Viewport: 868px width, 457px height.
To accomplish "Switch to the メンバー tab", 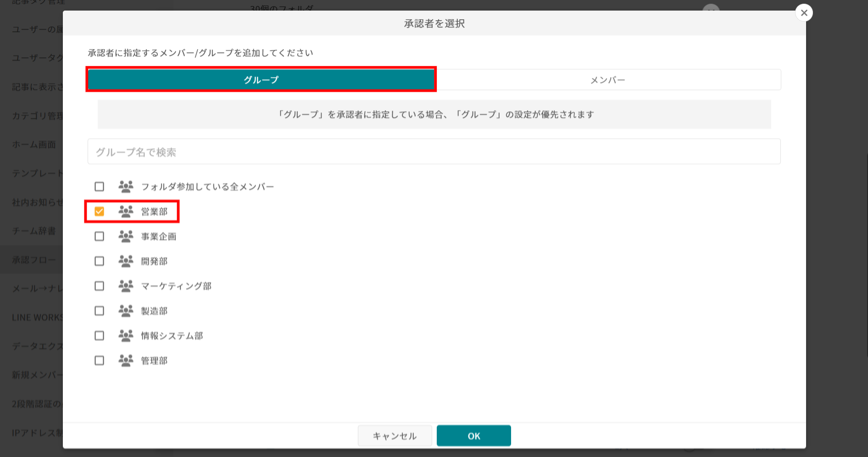I will (x=607, y=80).
